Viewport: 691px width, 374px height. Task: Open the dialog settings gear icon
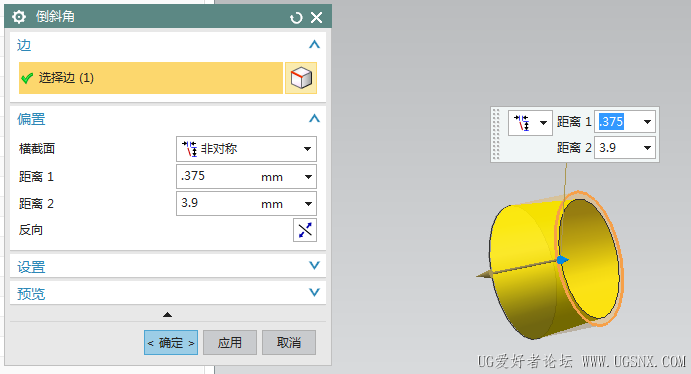(x=19, y=17)
